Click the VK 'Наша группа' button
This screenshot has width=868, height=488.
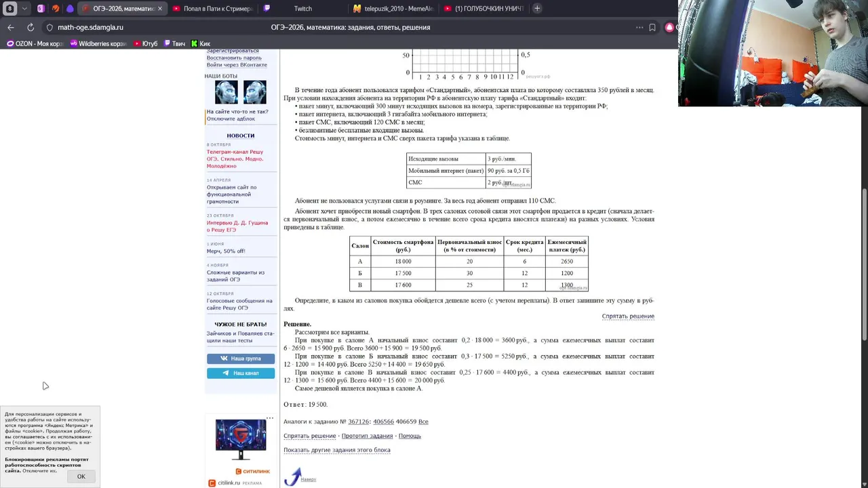(241, 359)
